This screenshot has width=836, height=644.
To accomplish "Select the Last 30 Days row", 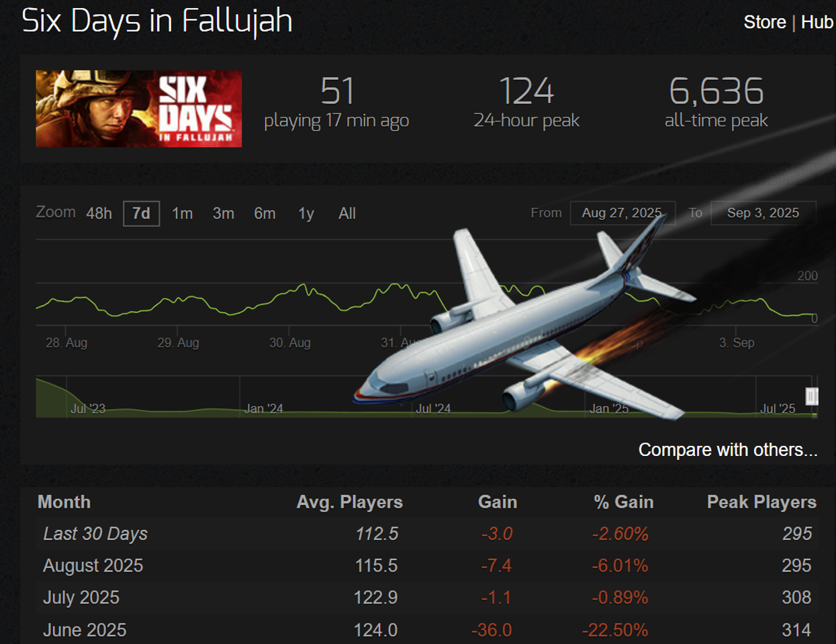I will pos(427,534).
